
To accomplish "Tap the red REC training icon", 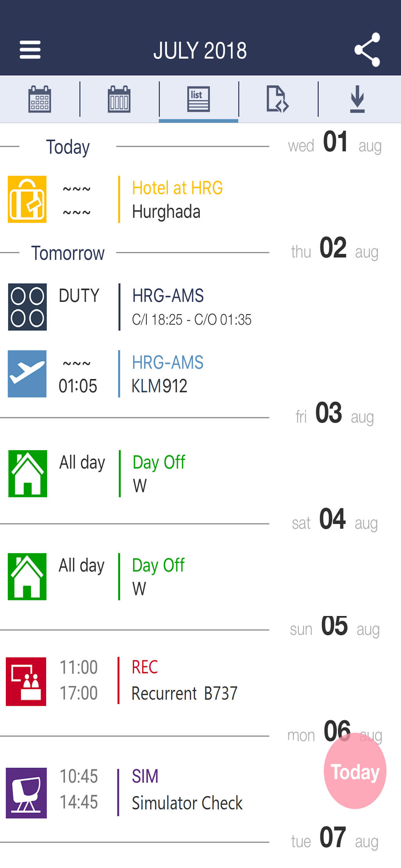I will tap(26, 681).
